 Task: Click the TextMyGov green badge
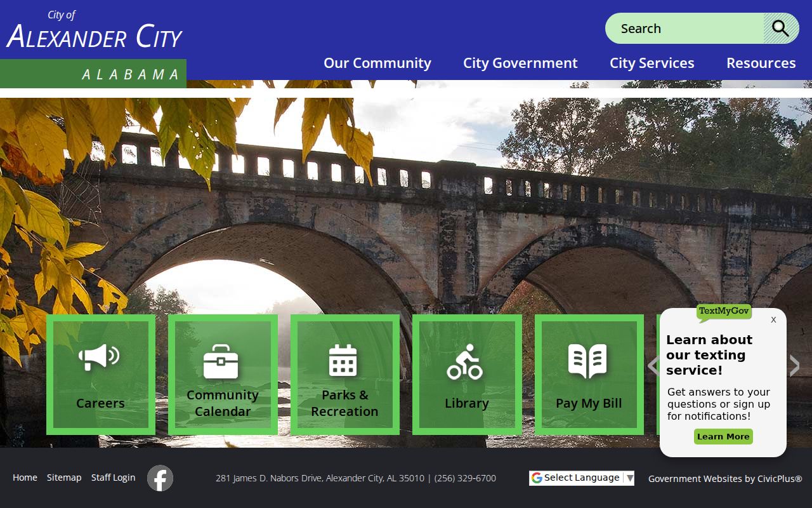724,312
